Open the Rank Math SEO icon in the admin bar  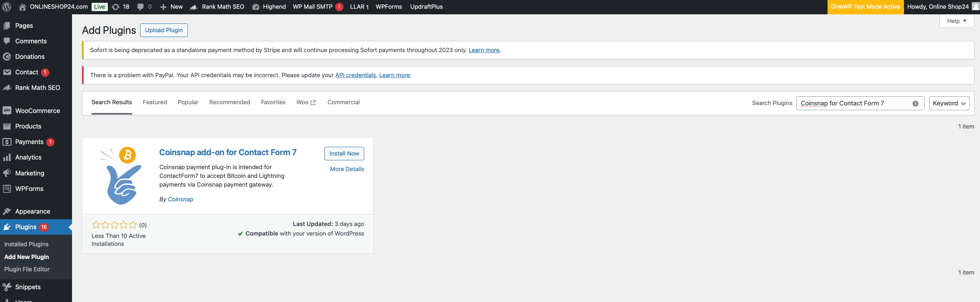[193, 7]
